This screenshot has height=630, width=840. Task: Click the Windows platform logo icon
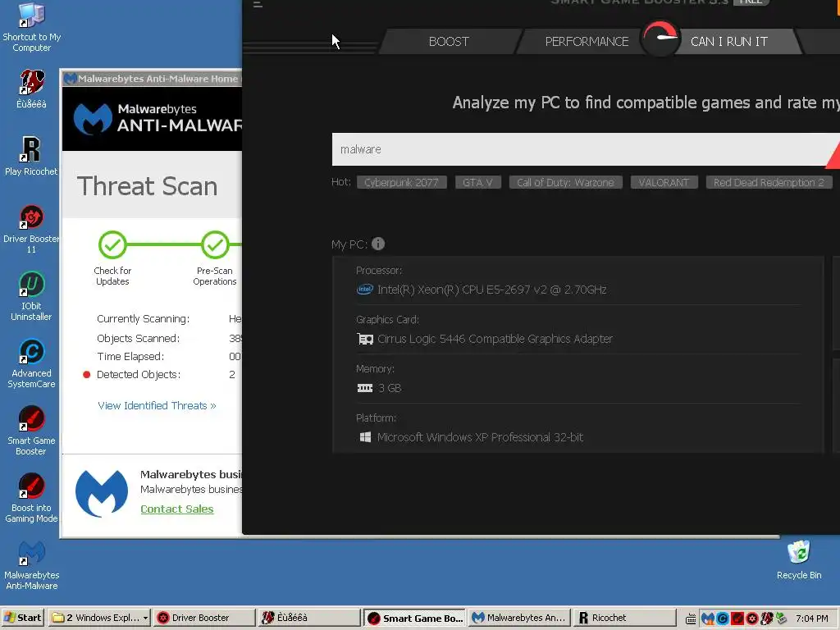pyautogui.click(x=365, y=437)
